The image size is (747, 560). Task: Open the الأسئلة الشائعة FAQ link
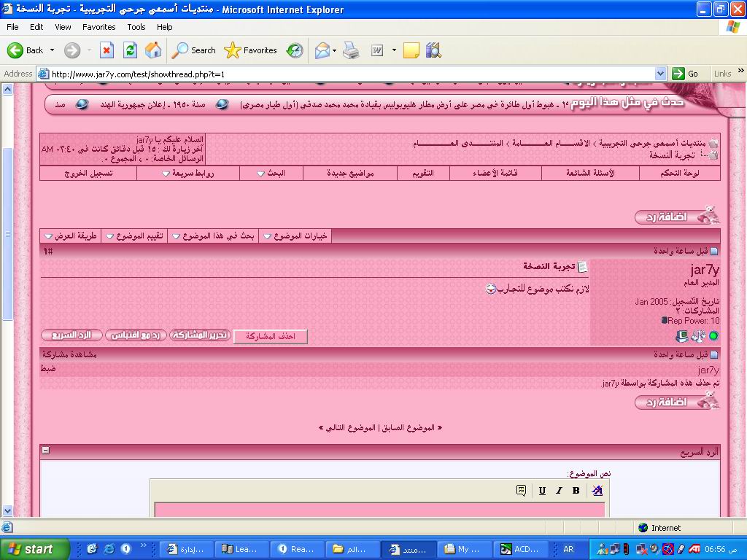590,174
